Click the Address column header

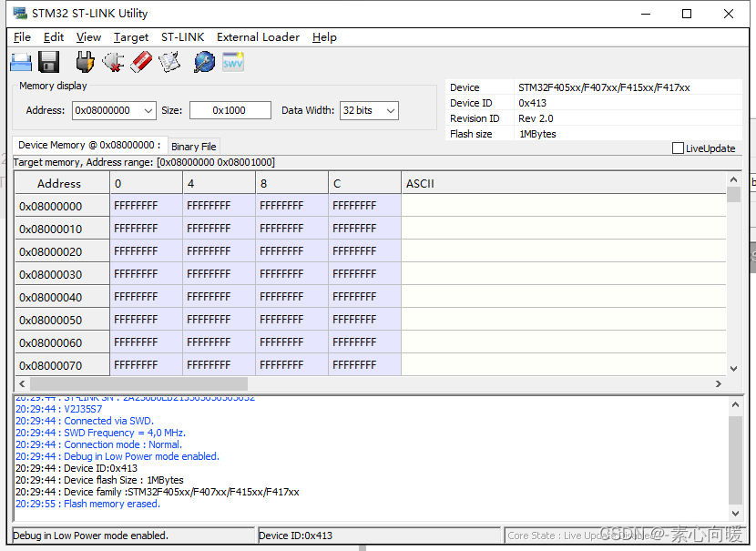click(62, 184)
